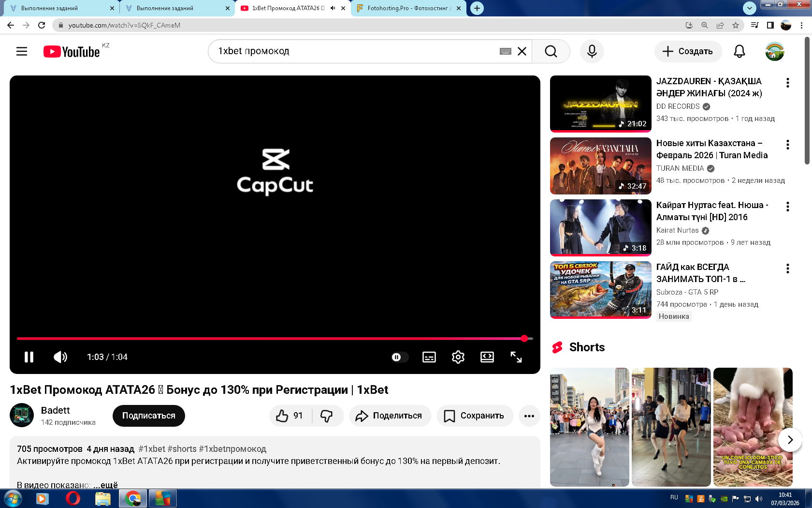Dislike the video with thumbs down
The height and width of the screenshot is (508, 812).
tap(327, 416)
